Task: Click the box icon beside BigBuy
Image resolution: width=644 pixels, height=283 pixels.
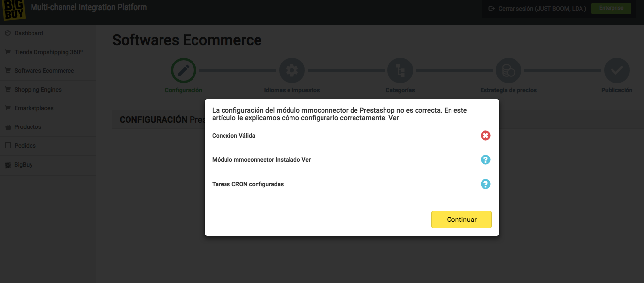Action: click(x=8, y=165)
